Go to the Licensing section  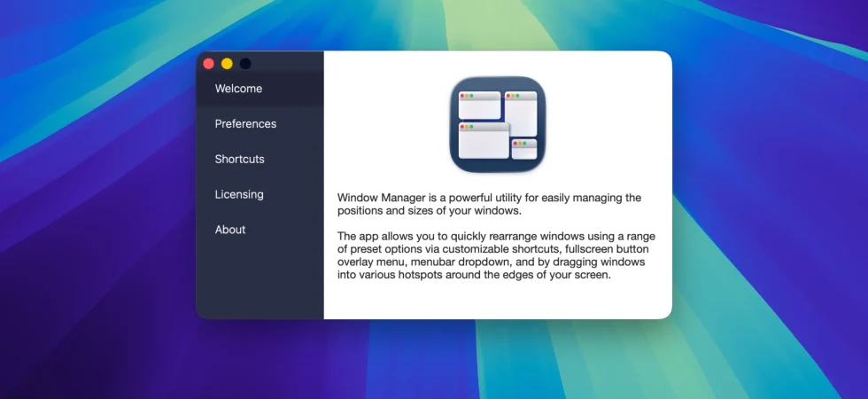(260, 194)
